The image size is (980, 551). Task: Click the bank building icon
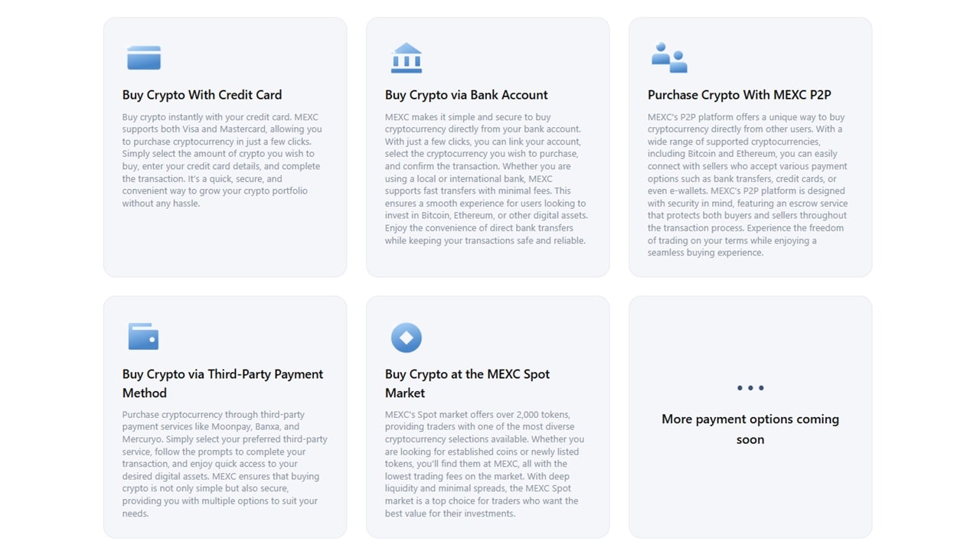click(x=407, y=58)
